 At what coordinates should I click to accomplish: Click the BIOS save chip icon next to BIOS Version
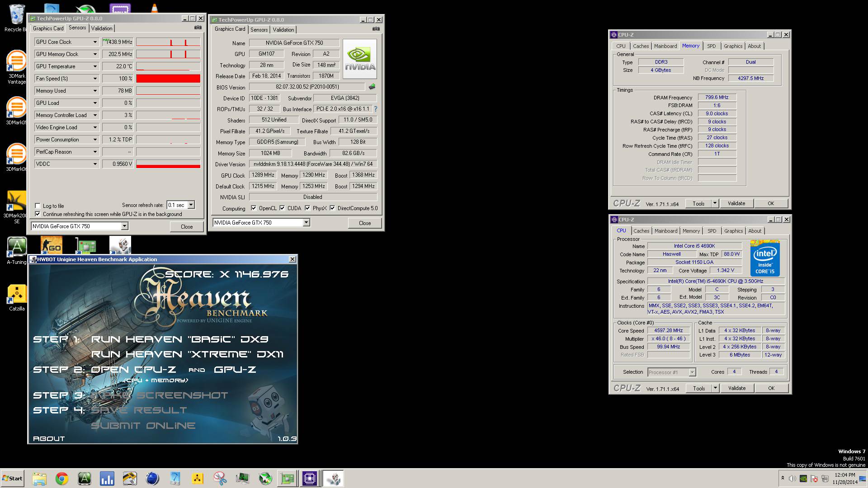click(372, 87)
